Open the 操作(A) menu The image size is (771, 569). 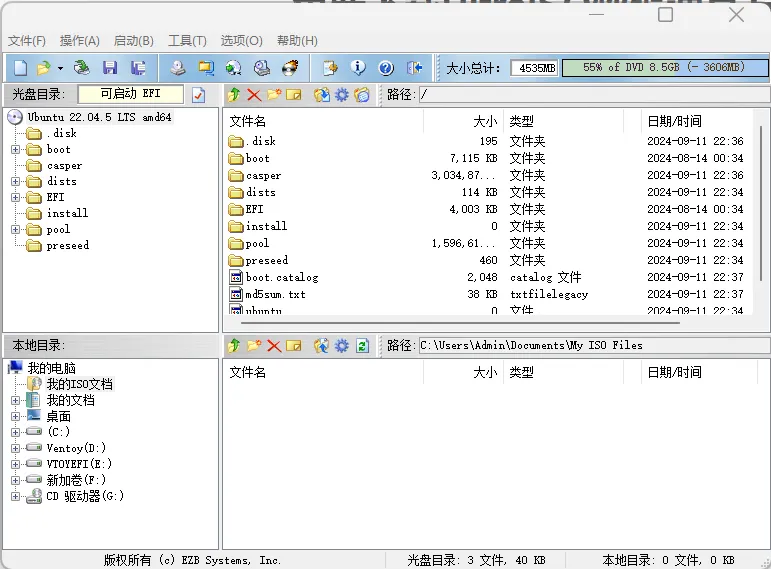(x=80, y=41)
